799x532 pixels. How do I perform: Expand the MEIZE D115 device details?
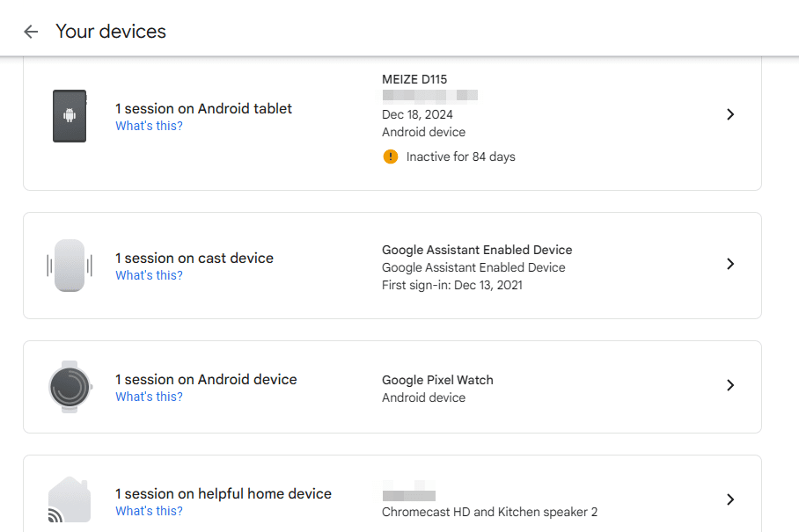tap(729, 114)
